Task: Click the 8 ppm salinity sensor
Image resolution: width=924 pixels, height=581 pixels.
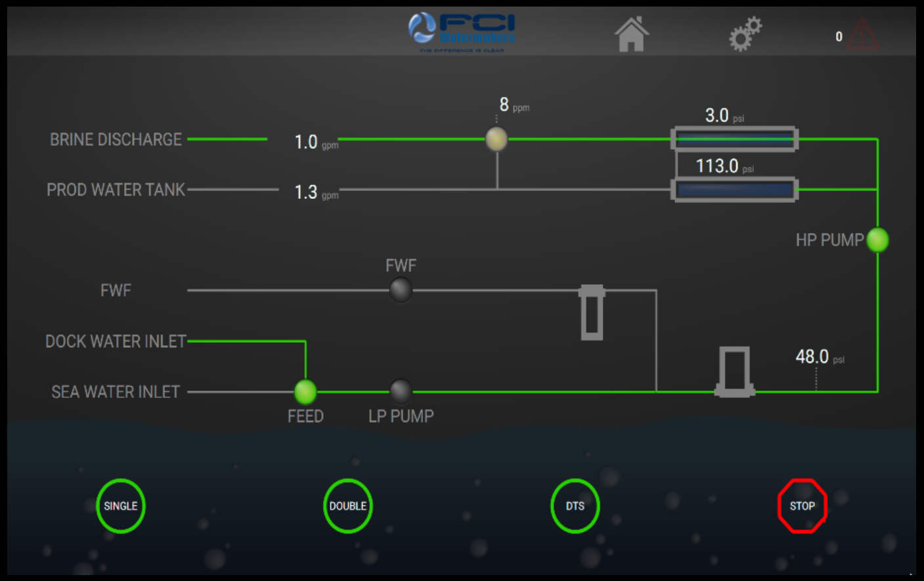Action: click(496, 139)
